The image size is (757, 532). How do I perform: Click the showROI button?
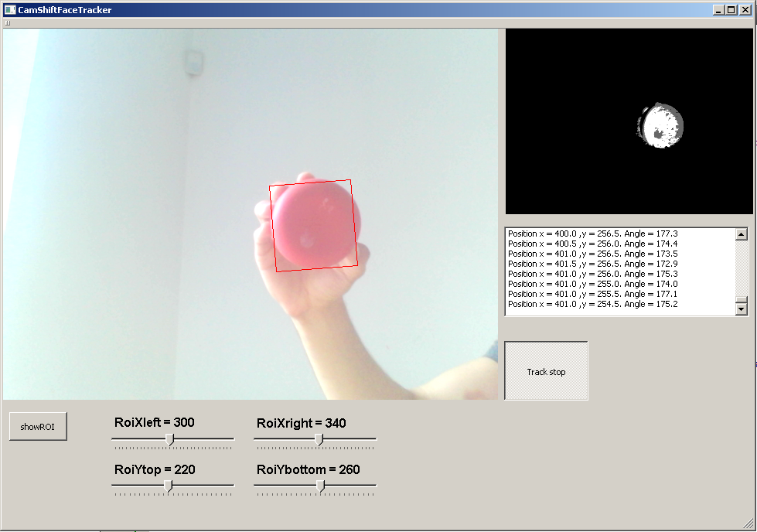[38, 426]
